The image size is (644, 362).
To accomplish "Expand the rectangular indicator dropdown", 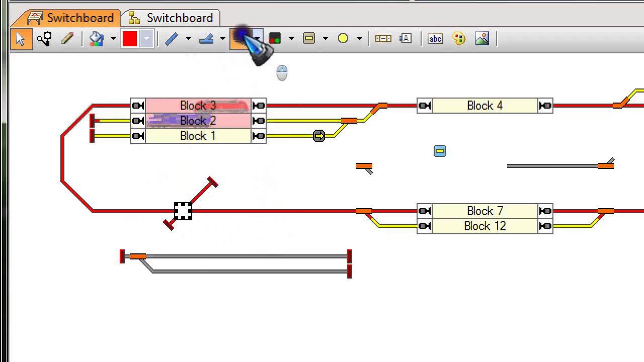I will click(x=325, y=39).
